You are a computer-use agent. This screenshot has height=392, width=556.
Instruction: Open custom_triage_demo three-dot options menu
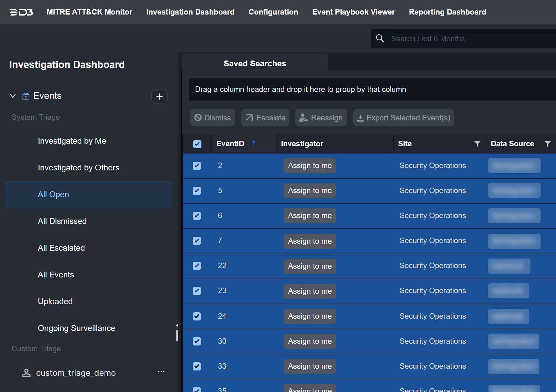[161, 372]
